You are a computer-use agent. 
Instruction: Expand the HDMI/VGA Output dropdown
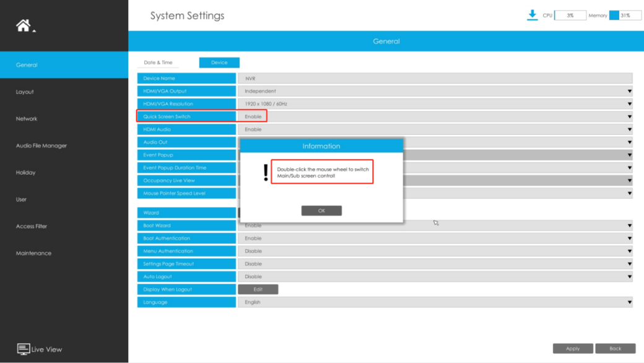[435, 91]
